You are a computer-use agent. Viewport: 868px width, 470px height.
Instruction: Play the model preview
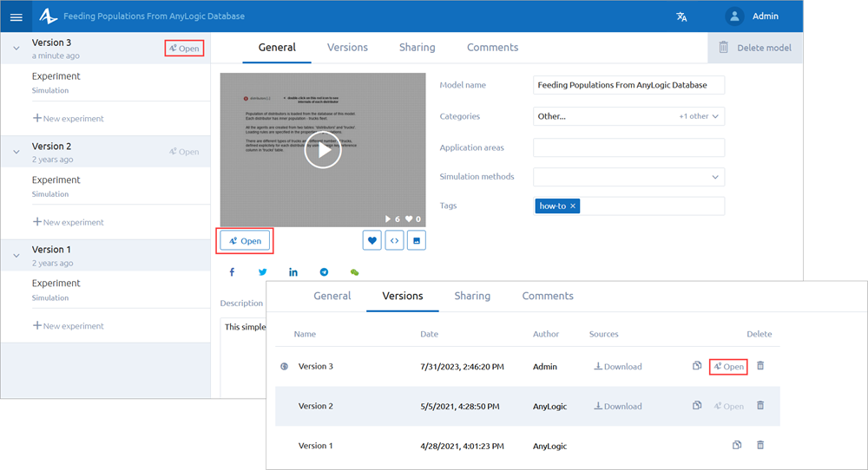tap(323, 150)
